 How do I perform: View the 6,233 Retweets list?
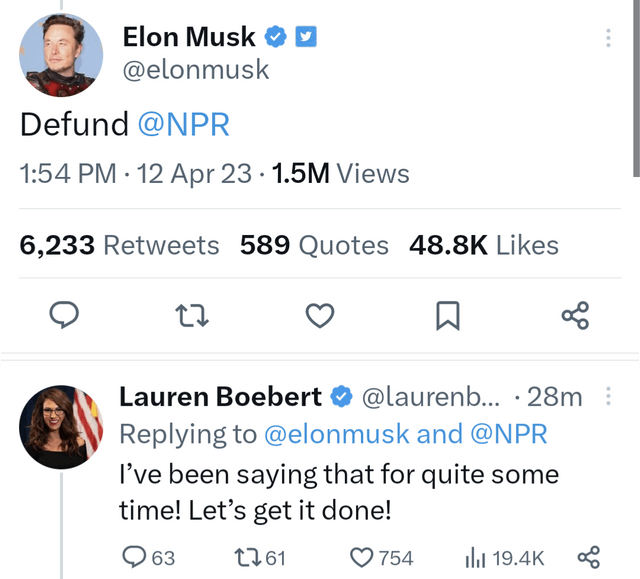point(119,245)
